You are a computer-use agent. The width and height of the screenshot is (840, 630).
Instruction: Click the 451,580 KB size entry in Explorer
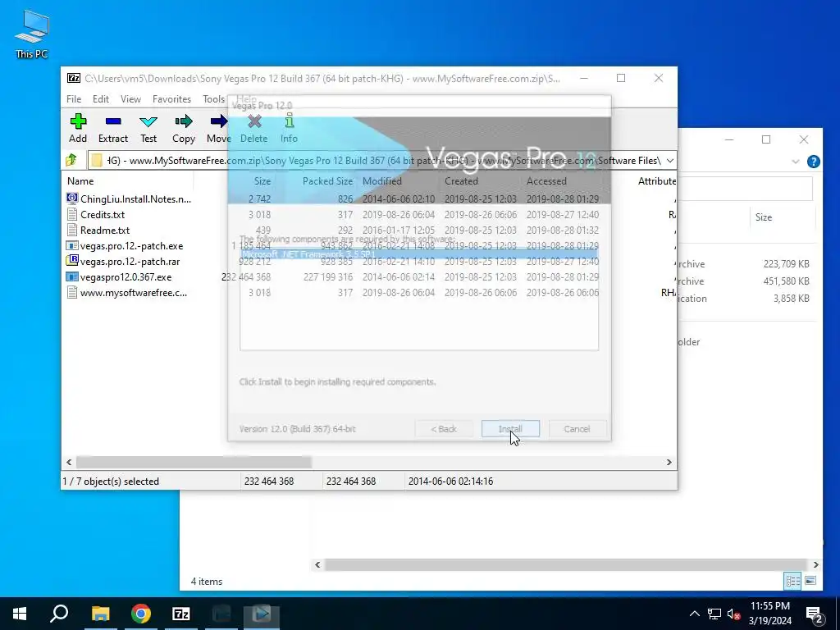[786, 281]
